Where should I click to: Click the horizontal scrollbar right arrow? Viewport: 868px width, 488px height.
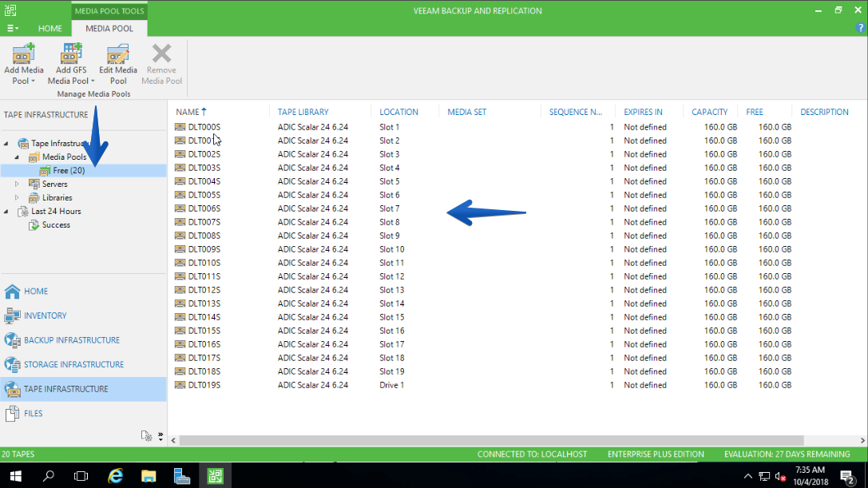pyautogui.click(x=862, y=440)
